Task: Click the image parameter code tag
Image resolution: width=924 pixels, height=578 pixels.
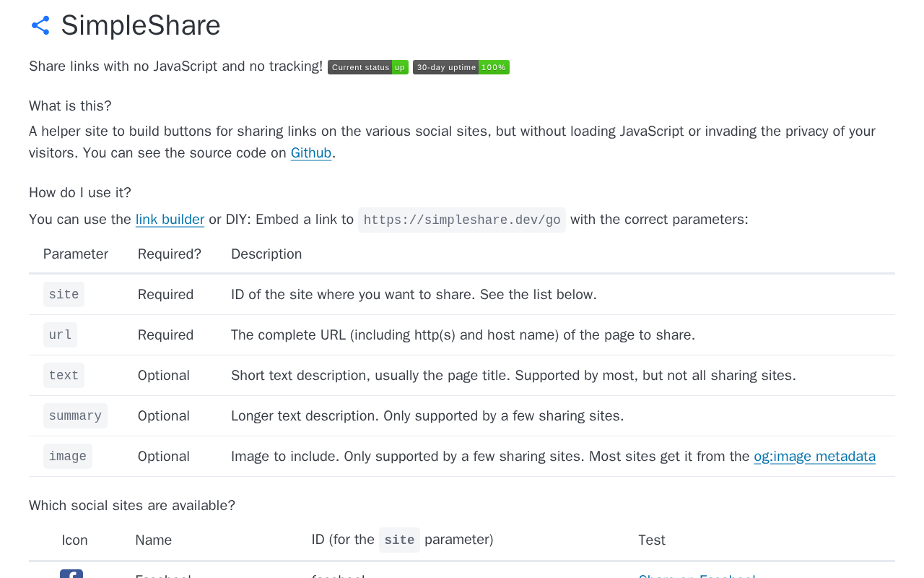Action: click(68, 457)
